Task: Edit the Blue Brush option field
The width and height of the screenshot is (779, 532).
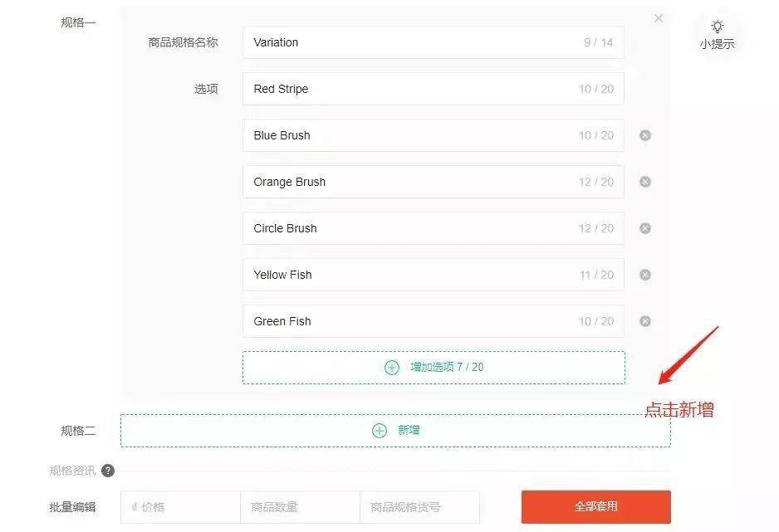Action: point(434,135)
